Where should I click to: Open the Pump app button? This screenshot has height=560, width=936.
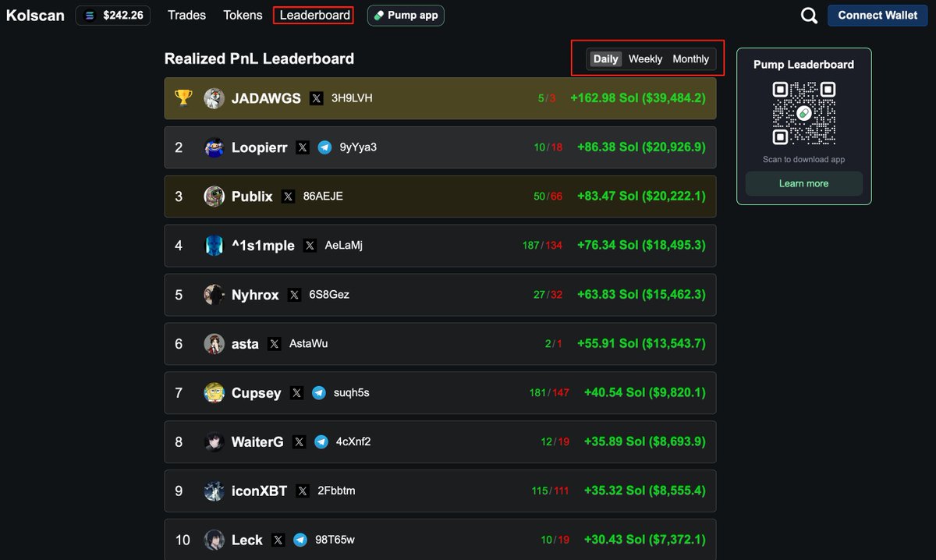(406, 15)
